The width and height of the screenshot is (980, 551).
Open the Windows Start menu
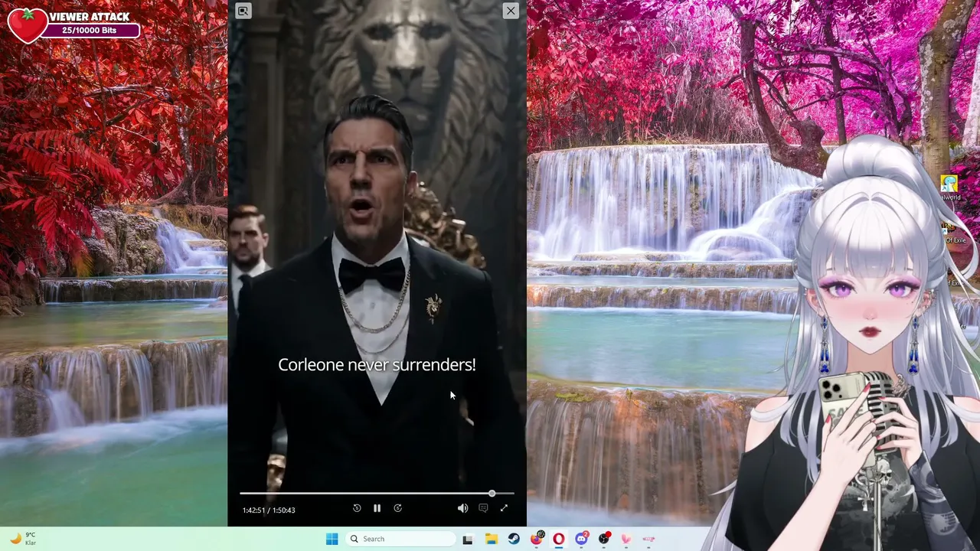[x=332, y=539]
